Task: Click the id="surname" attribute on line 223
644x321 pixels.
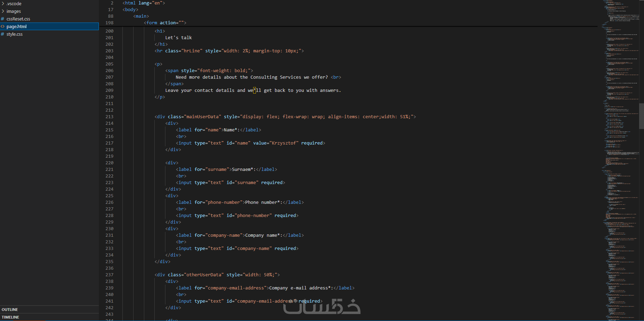Action: tap(242, 183)
